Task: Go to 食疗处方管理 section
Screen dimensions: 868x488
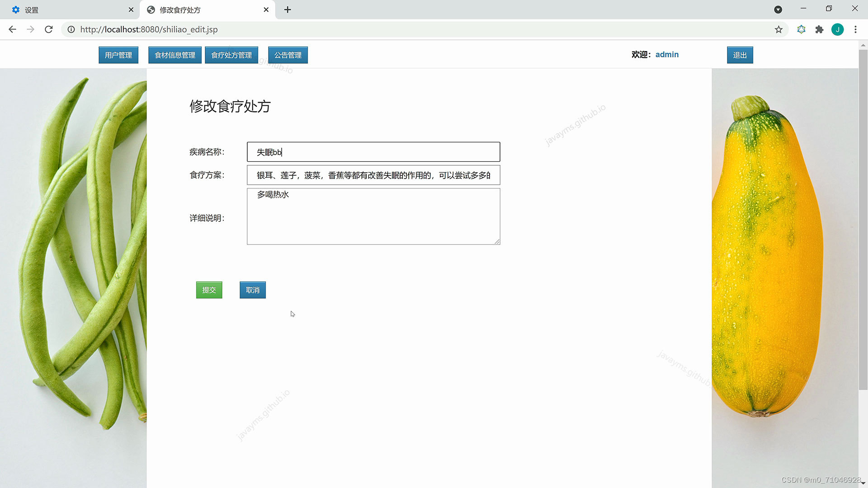Action: tap(231, 55)
